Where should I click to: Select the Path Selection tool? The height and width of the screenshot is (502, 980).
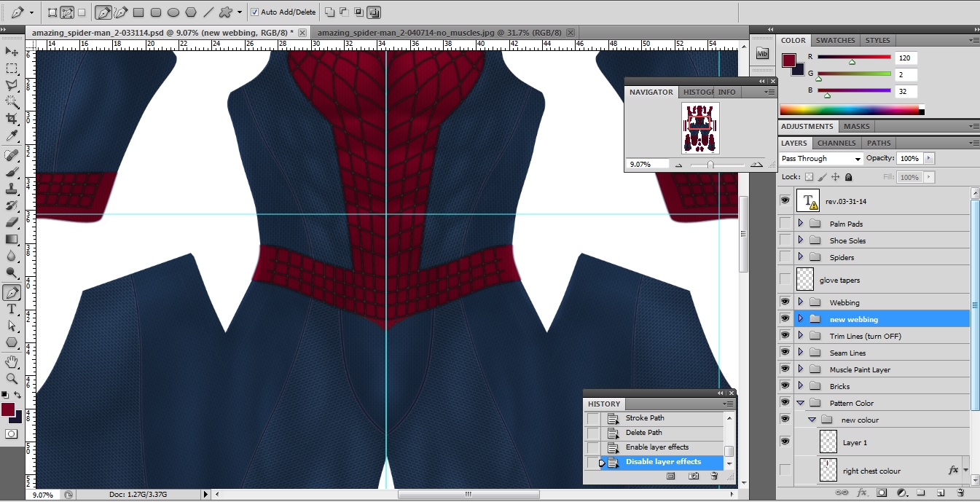point(12,326)
